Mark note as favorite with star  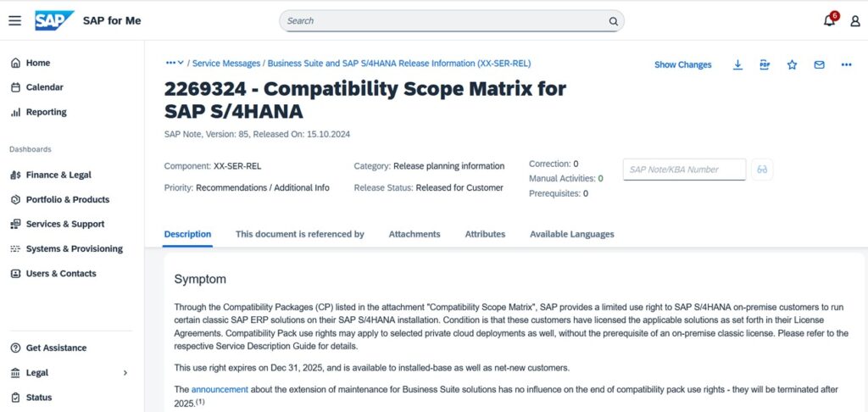pyautogui.click(x=792, y=64)
